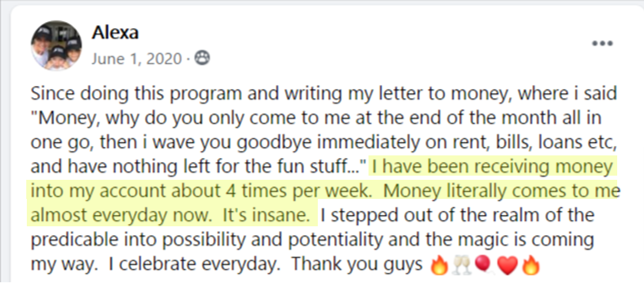Click the "Thank you guys" text
The height and width of the screenshot is (287, 644).
[357, 264]
